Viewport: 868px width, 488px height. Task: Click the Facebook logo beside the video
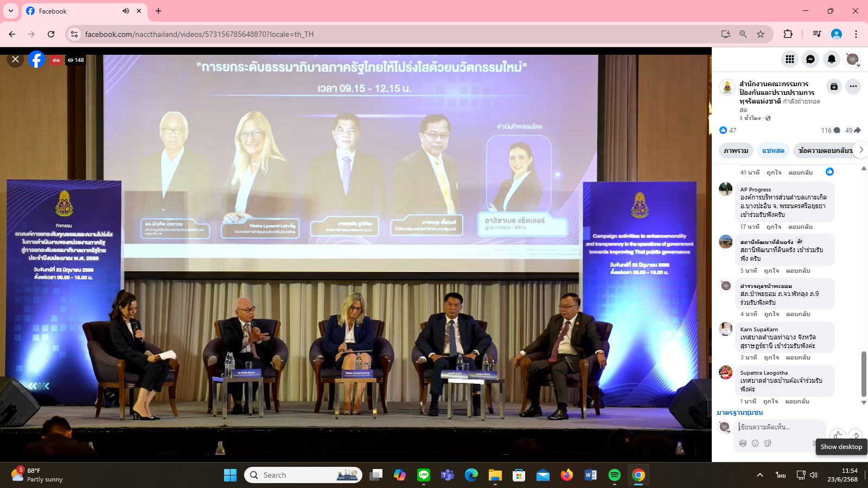(x=36, y=60)
